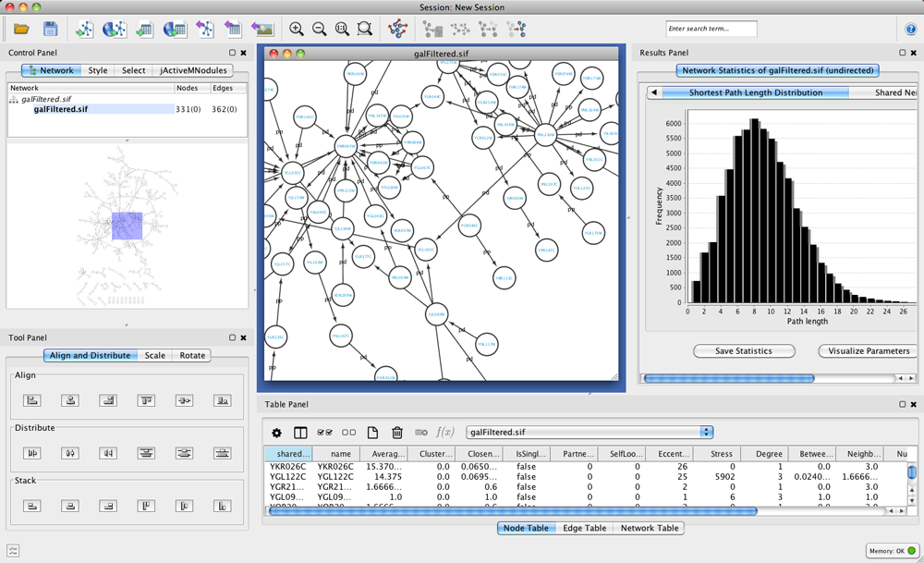Click the select all columns checkboxes icon
The width and height of the screenshot is (924, 563).
[x=324, y=432]
